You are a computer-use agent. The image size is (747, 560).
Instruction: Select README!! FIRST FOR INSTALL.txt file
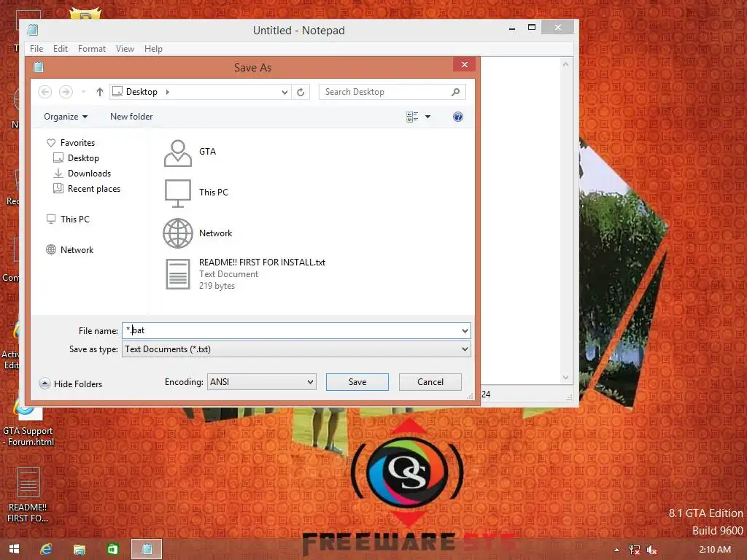[x=245, y=274]
